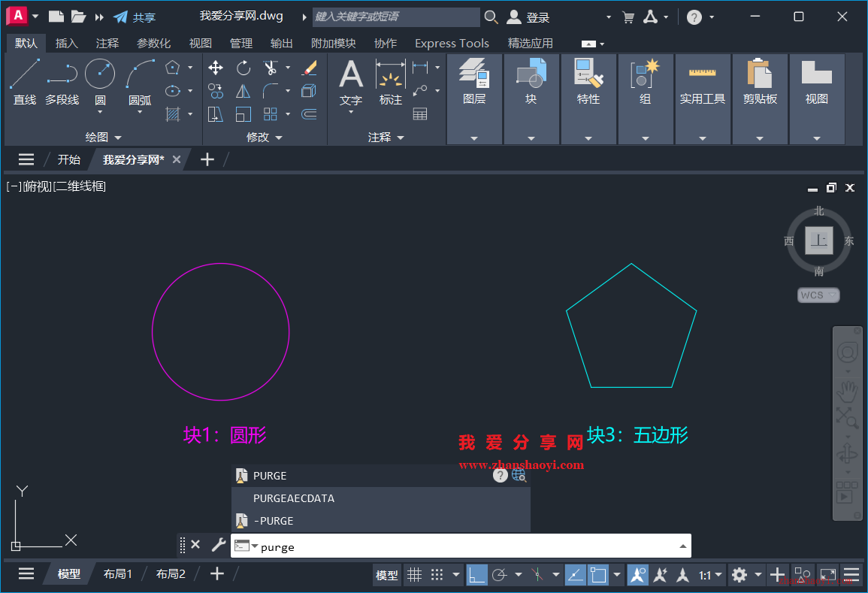The image size is (868, 593).
Task: Click the Offset tool icon
Action: (309, 114)
